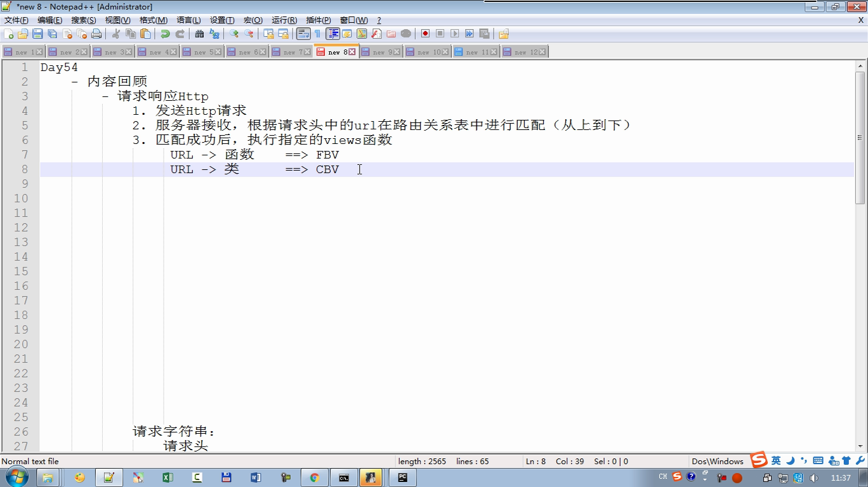Click the Folder as Workspace icon

391,34
